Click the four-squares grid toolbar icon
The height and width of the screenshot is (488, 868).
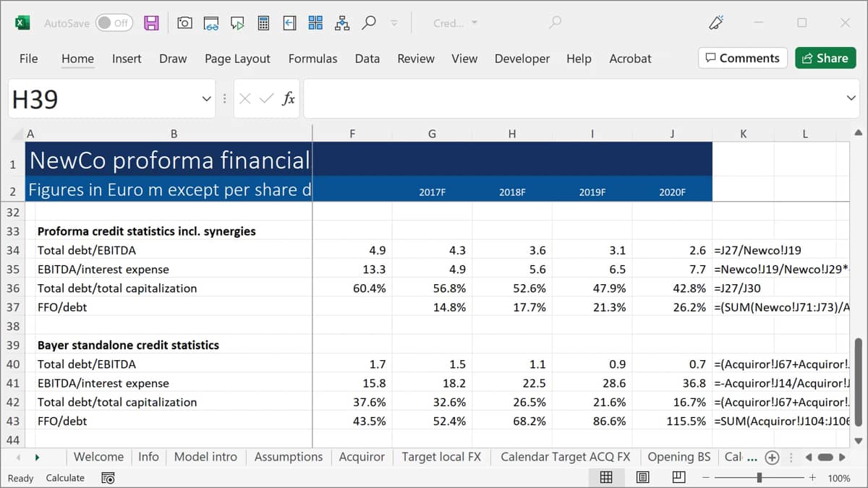pyautogui.click(x=315, y=23)
